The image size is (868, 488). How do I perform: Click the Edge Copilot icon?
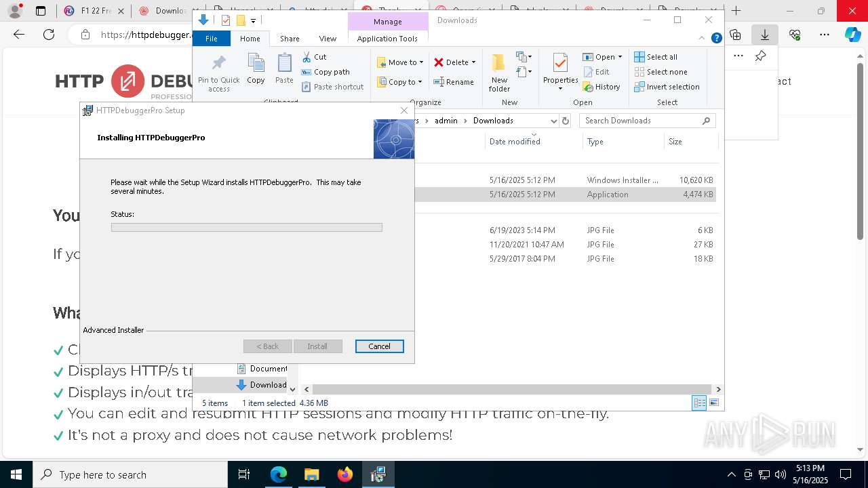coord(853,35)
